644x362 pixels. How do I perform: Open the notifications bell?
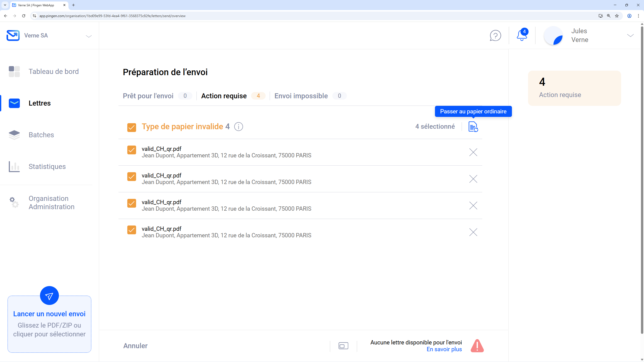522,35
